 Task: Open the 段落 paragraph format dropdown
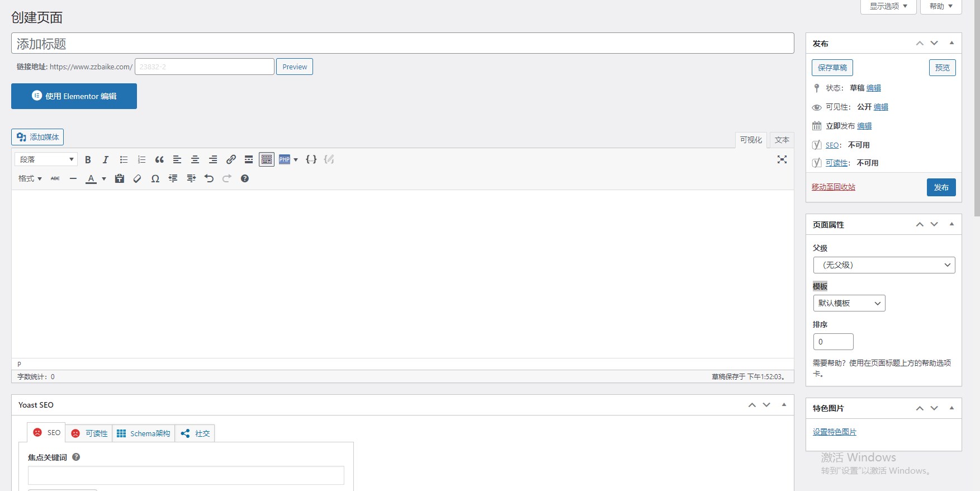coord(46,160)
